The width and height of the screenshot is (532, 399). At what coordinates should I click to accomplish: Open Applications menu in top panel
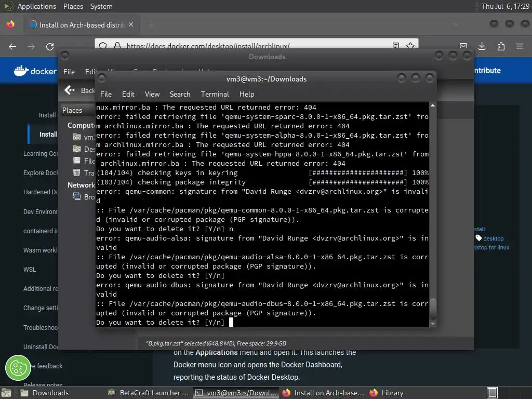click(x=37, y=6)
